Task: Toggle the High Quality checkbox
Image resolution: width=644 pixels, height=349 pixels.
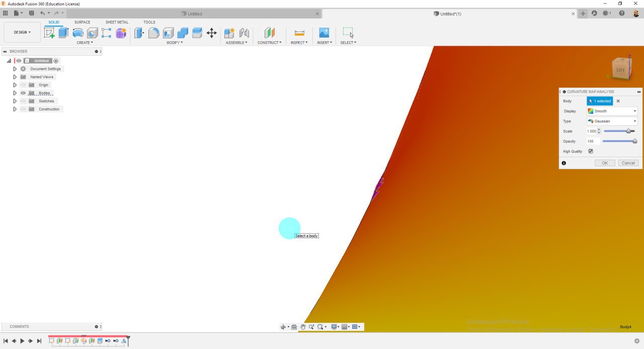Action: (591, 151)
